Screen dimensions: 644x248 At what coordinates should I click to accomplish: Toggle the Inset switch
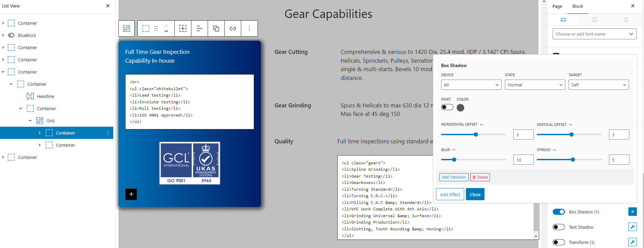[x=447, y=107]
